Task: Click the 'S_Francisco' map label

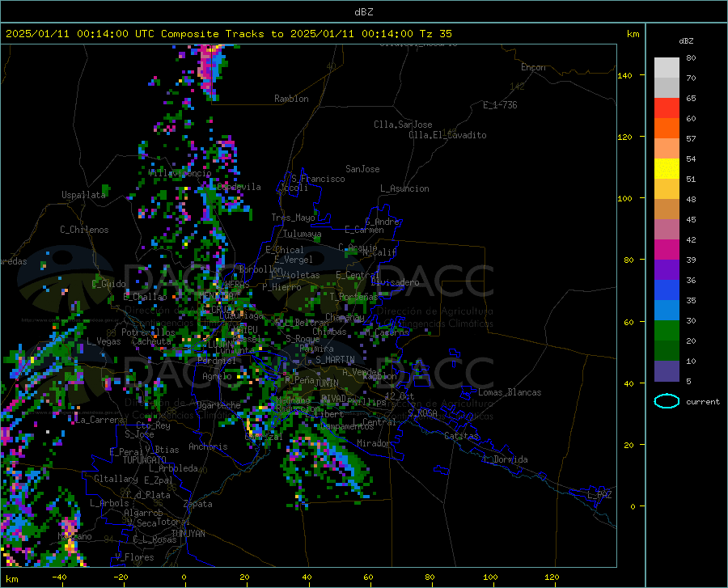Action: click(x=318, y=179)
